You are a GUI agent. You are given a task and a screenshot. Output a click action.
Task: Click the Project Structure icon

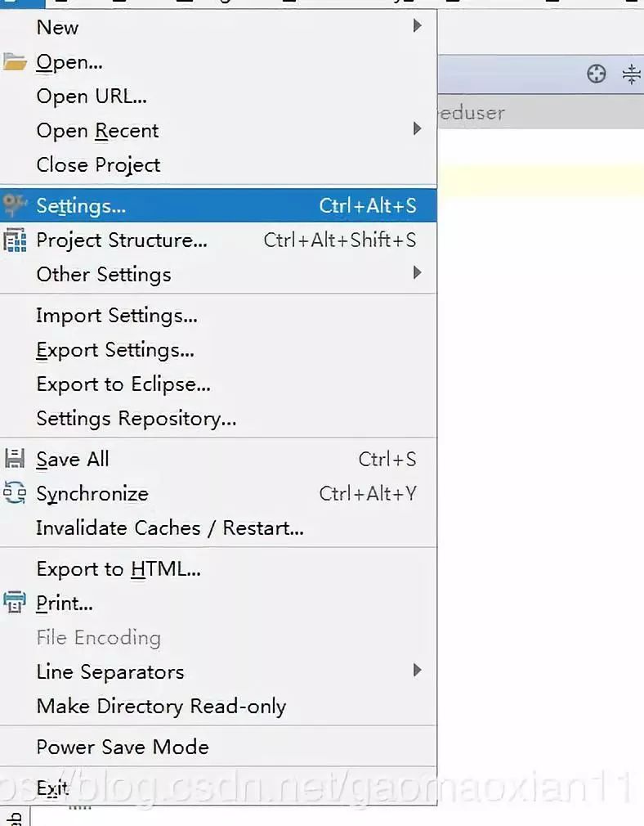[16, 240]
